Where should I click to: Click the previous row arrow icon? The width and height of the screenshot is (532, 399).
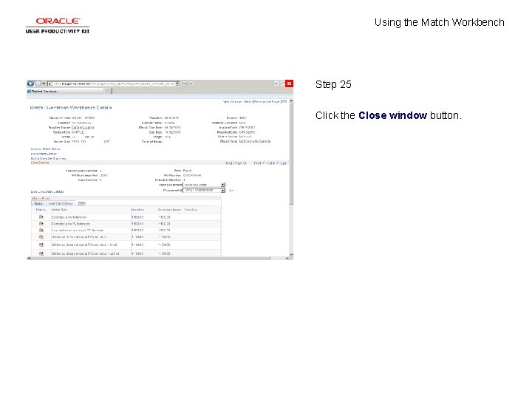[x=264, y=163]
